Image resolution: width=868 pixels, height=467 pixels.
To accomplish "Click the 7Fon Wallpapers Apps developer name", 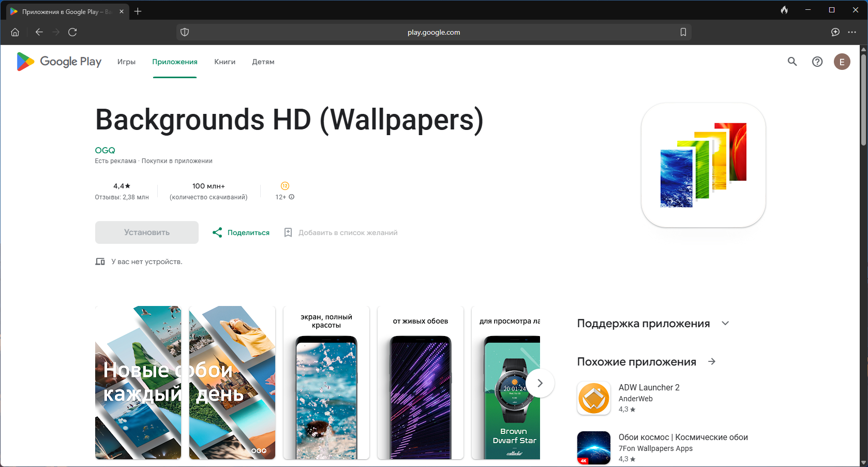I will click(x=655, y=448).
